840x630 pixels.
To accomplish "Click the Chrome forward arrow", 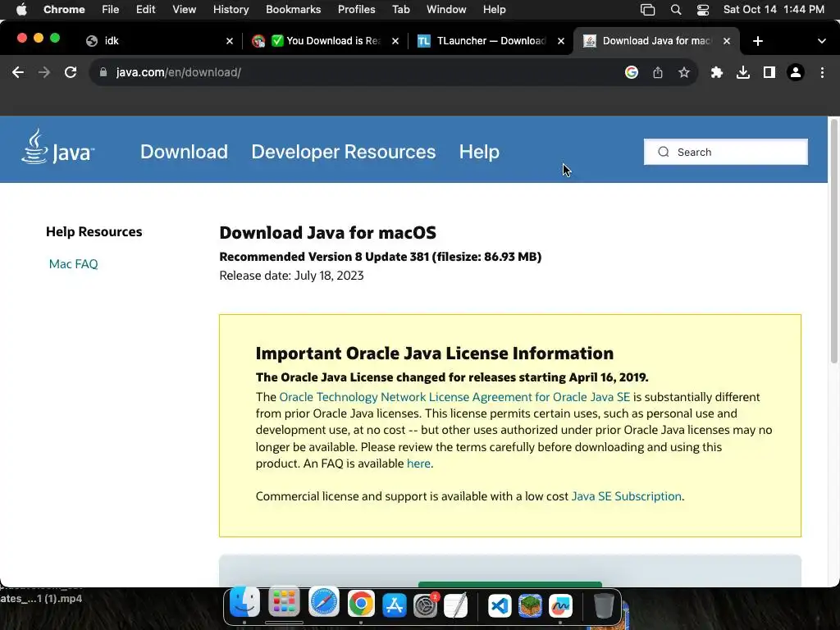I will pyautogui.click(x=44, y=72).
